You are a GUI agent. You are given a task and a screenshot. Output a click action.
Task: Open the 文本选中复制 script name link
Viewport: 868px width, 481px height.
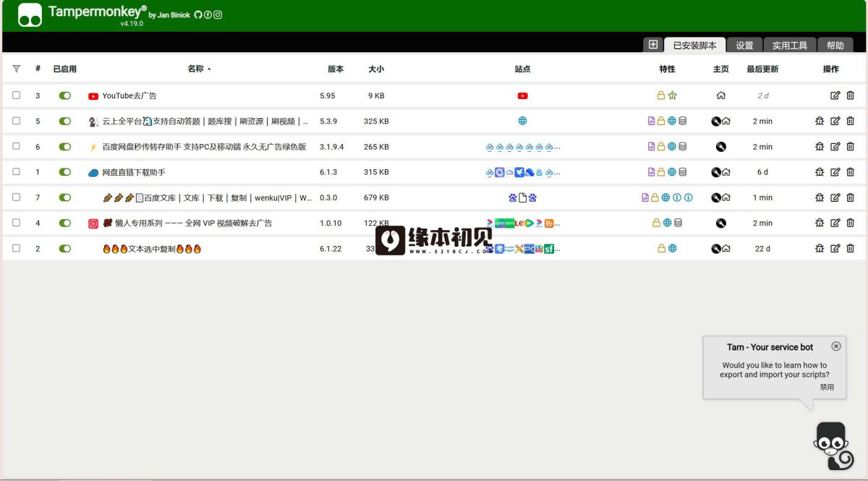tap(152, 249)
